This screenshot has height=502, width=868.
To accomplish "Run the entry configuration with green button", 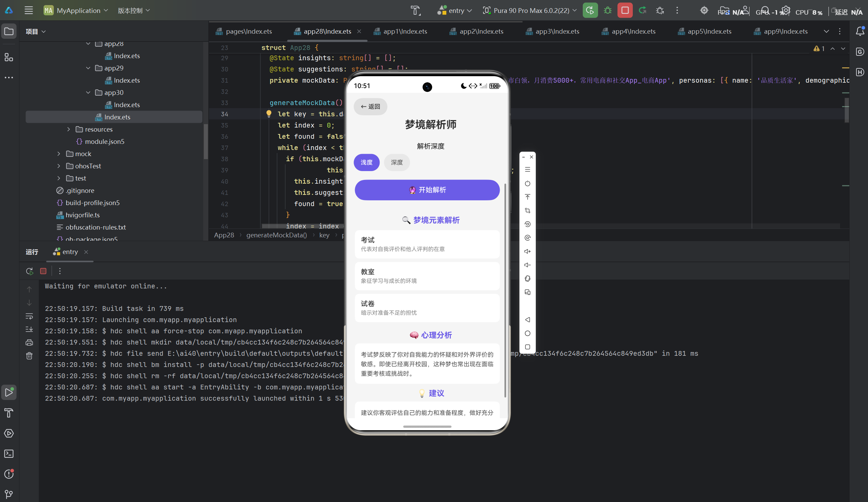I will pyautogui.click(x=590, y=10).
